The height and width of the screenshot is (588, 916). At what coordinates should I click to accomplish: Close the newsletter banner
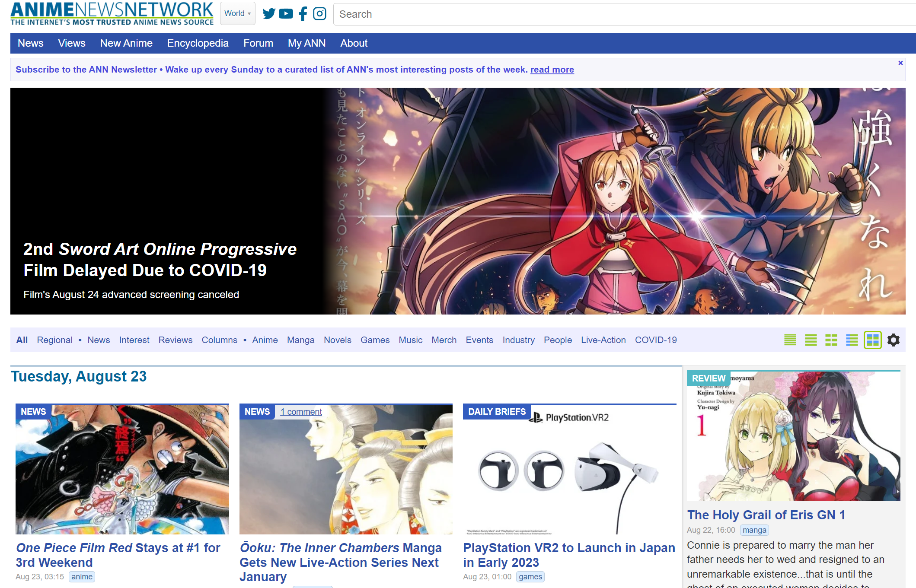[x=900, y=63]
